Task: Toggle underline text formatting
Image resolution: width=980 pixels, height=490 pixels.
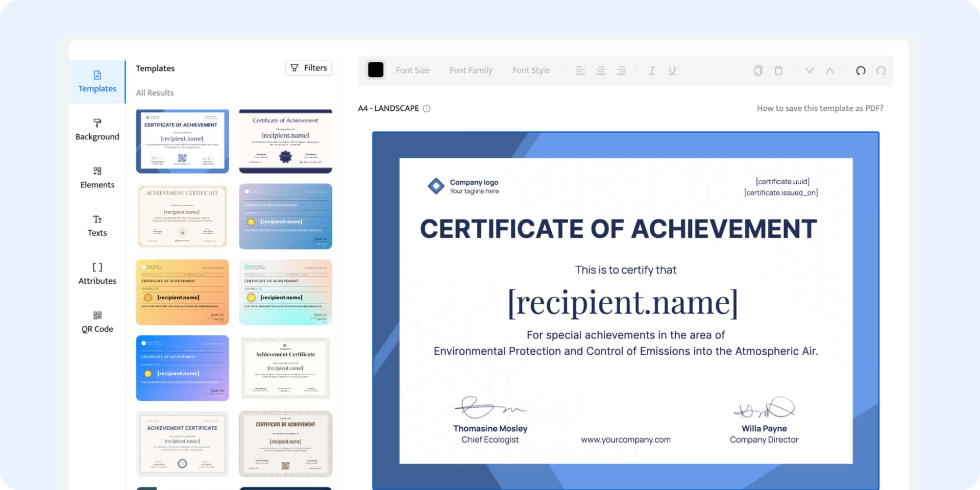Action: (672, 70)
